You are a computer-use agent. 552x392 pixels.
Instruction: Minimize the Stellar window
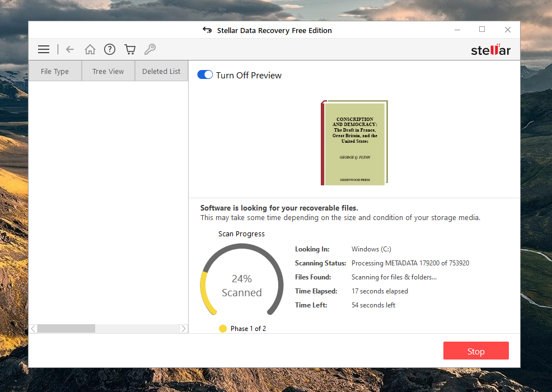[457, 30]
